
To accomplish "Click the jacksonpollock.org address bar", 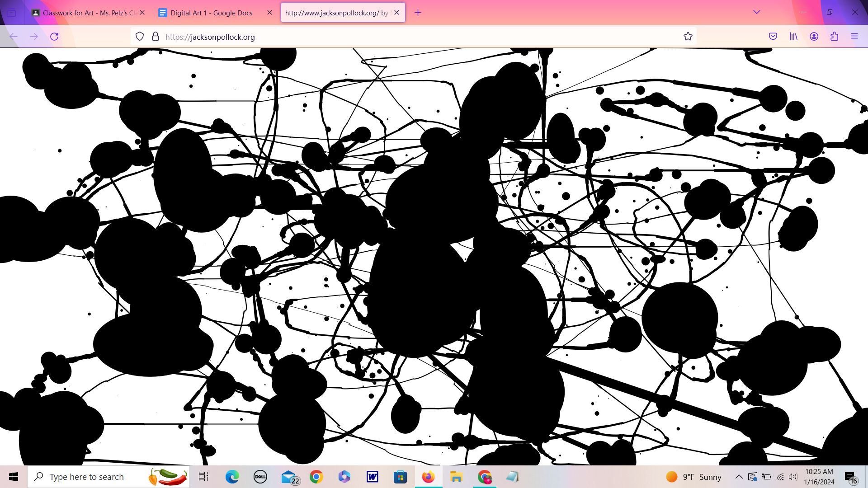I will point(407,37).
